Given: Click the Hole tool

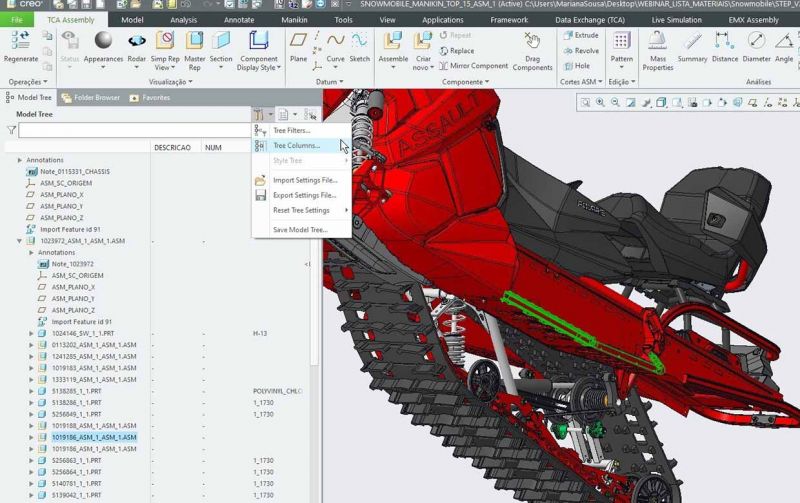Looking at the screenshot, I should [x=577, y=66].
